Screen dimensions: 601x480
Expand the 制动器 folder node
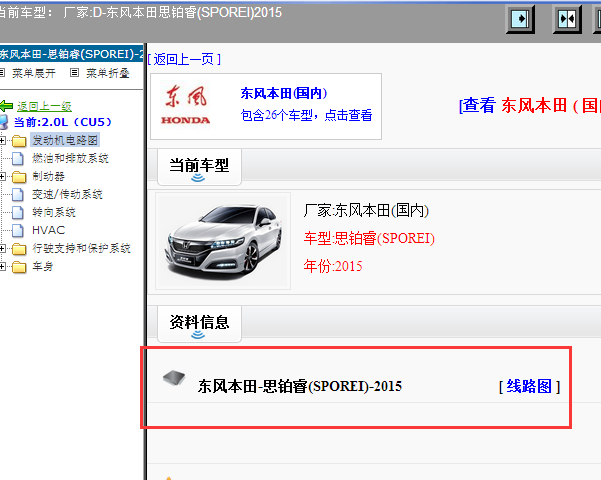tap(2, 176)
